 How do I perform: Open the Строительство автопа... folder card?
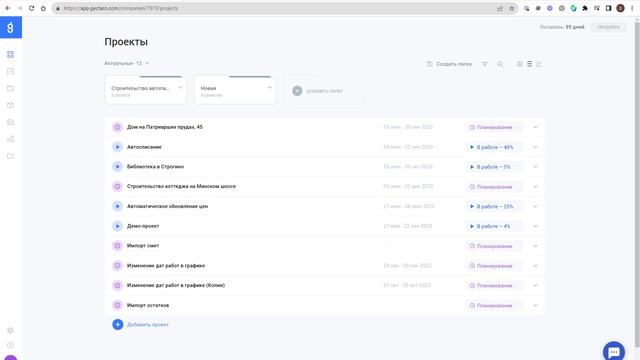tap(145, 90)
